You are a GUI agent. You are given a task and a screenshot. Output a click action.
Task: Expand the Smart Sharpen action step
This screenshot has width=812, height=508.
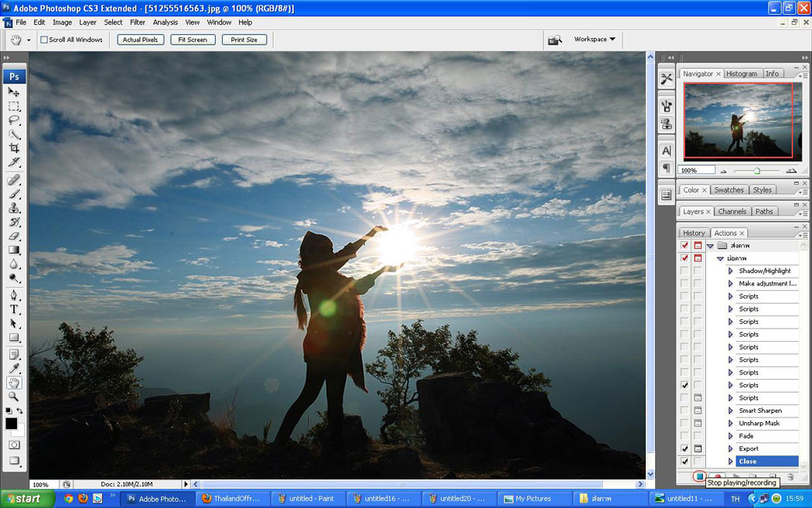(731, 411)
